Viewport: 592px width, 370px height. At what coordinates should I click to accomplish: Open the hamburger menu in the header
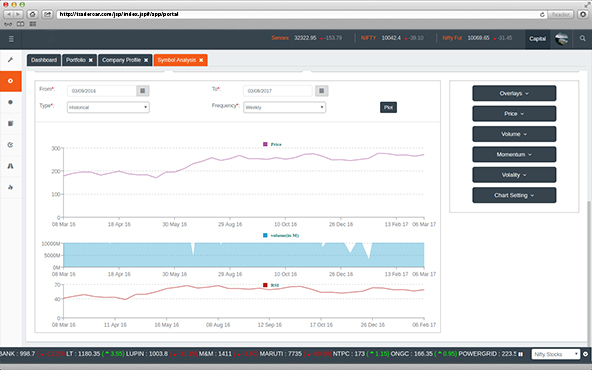coord(11,39)
